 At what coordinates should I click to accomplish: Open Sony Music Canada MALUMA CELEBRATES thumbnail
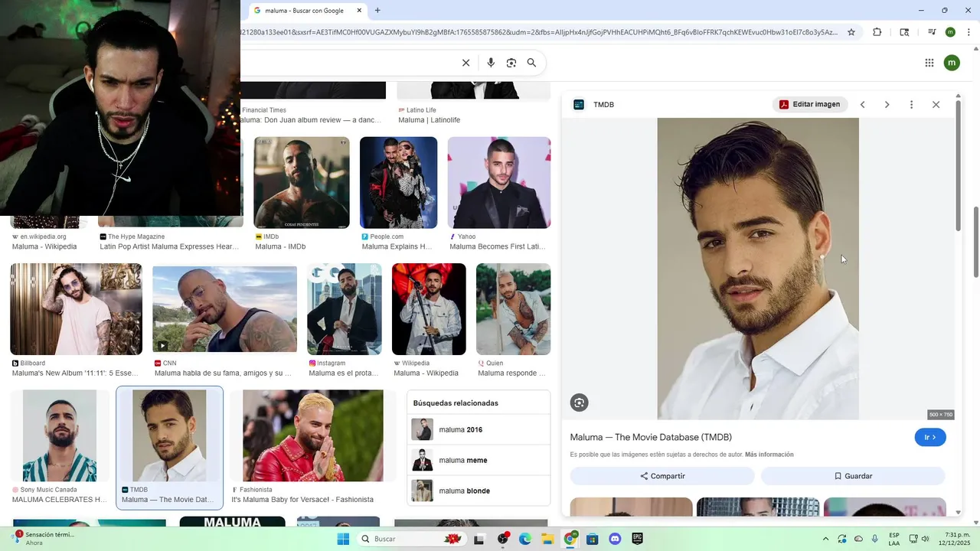[60, 435]
